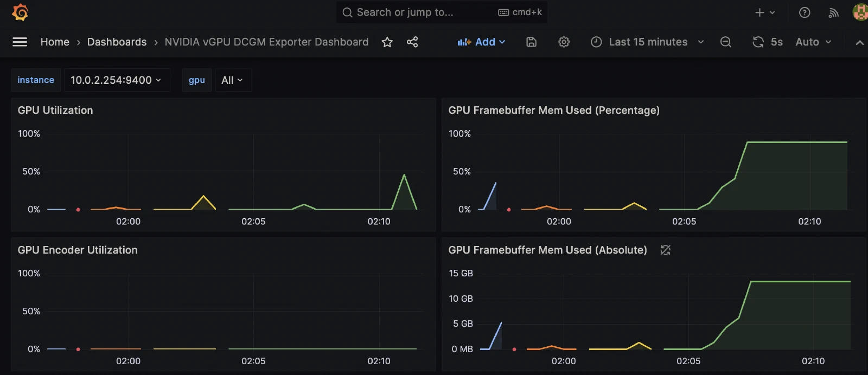Open the GPU Framebuffer Mem Used (Absolute) title
868x375 pixels.
pyautogui.click(x=547, y=250)
